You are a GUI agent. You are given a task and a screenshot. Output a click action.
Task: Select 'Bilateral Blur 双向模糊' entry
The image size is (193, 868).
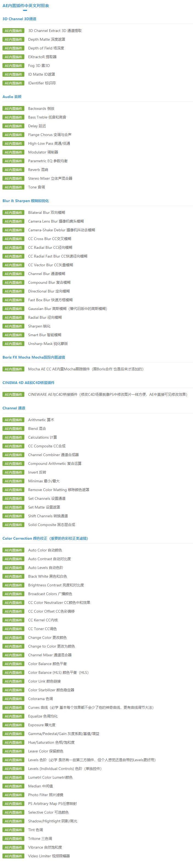coord(47,212)
